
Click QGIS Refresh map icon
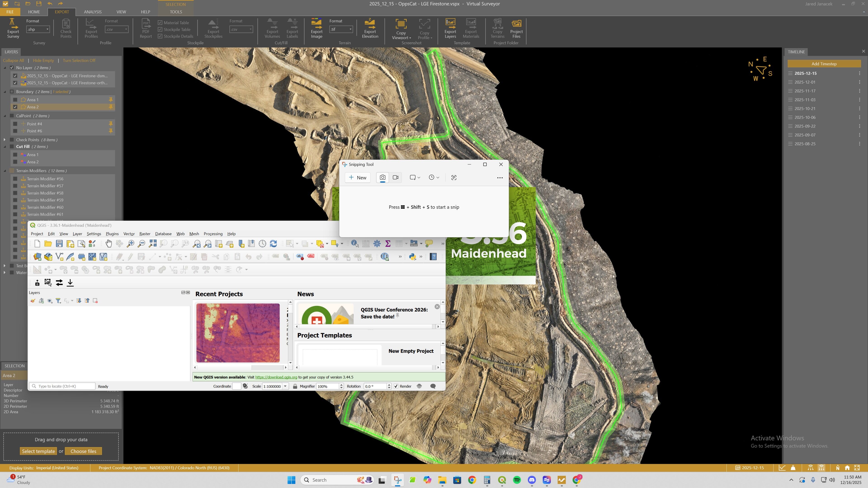[x=273, y=244]
